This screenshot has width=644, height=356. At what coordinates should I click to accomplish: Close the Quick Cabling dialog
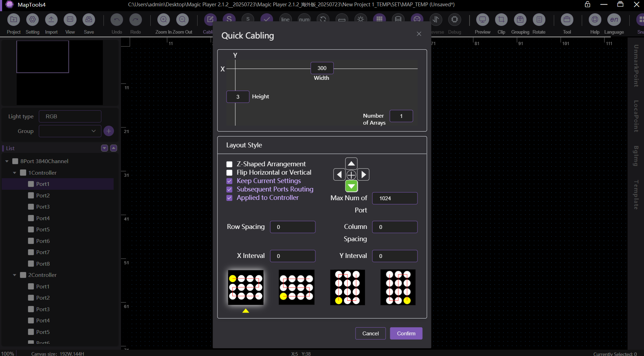tap(419, 34)
